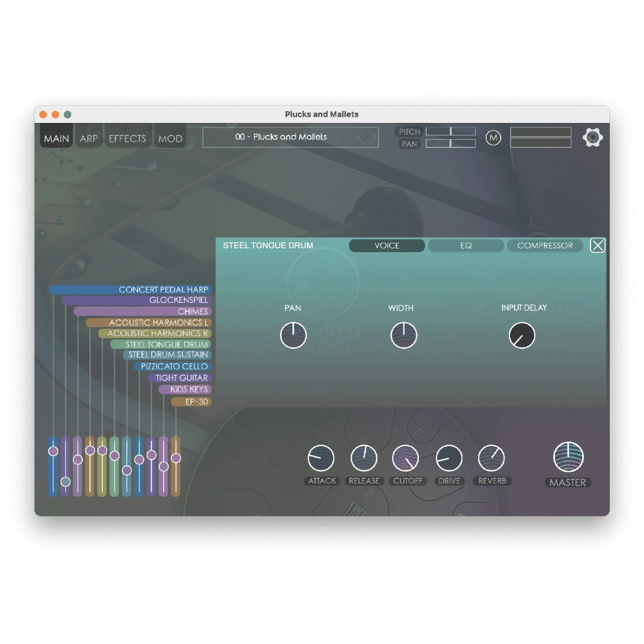Select the CHIMES layer
The width and height of the screenshot is (644, 644).
coord(143,311)
